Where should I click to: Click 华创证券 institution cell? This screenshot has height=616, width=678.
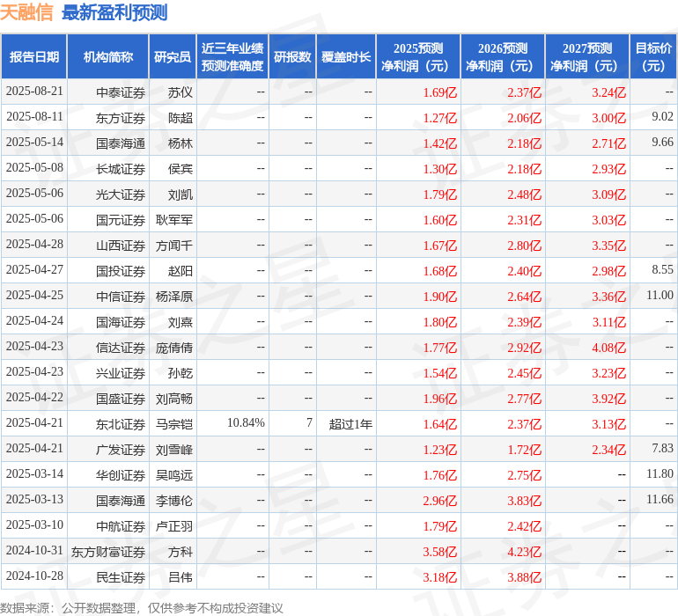(121, 475)
